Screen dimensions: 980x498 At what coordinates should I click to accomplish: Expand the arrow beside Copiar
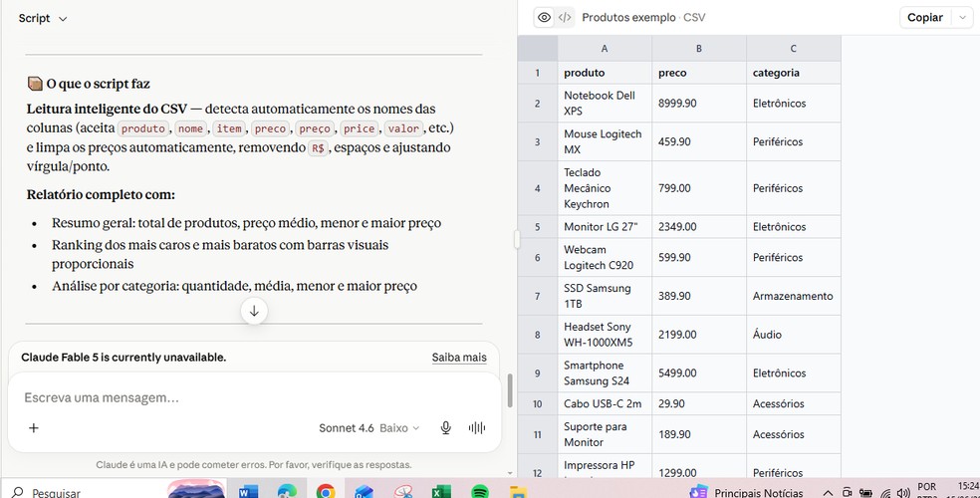pos(962,18)
